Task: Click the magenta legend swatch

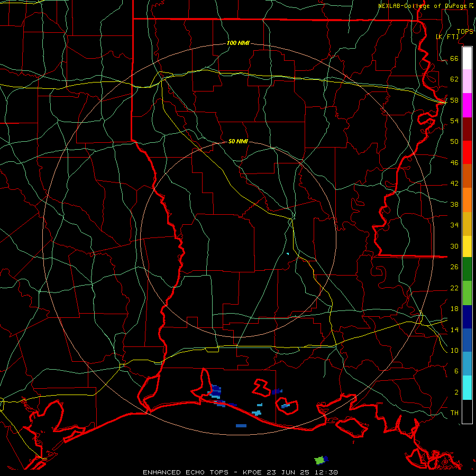Action: (467, 105)
